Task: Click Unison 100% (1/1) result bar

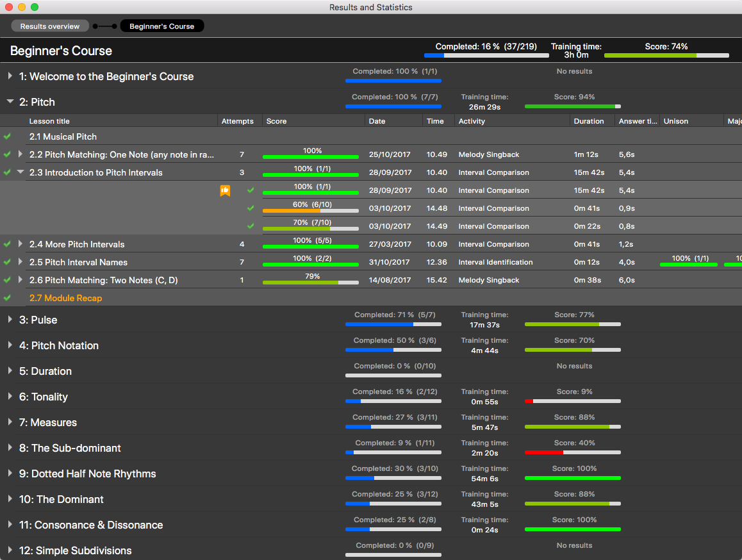Action: tap(689, 265)
